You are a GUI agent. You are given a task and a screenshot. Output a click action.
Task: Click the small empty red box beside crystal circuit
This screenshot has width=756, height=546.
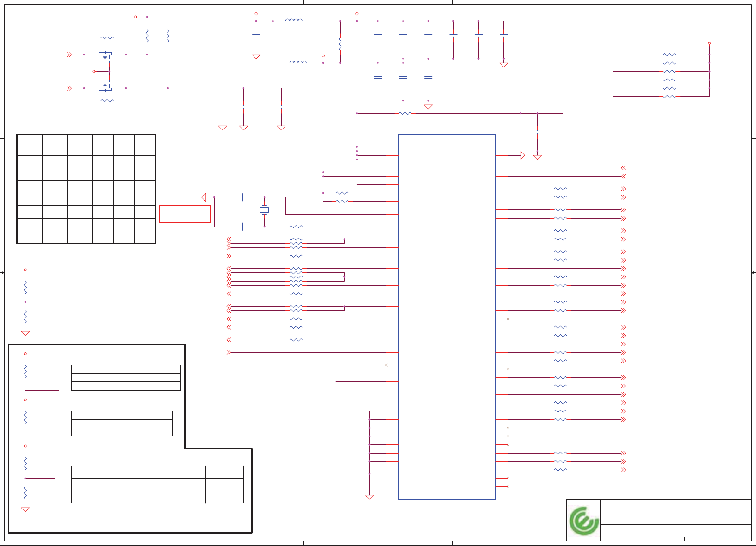coord(185,214)
